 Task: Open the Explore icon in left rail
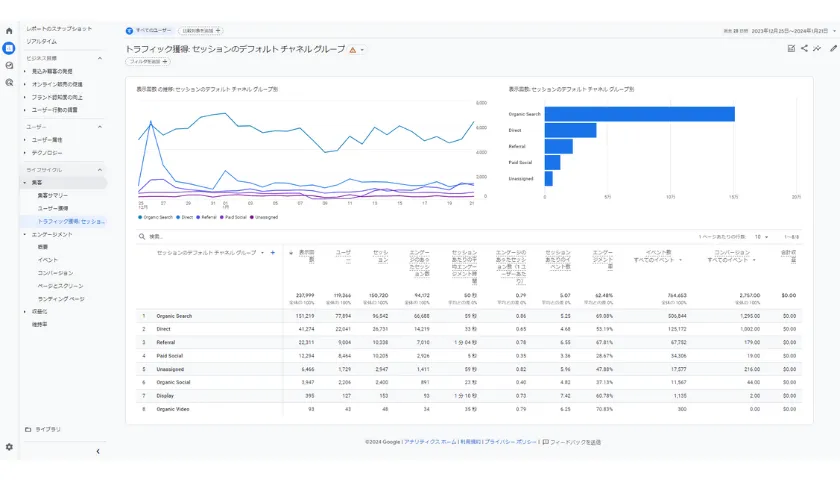click(9, 65)
